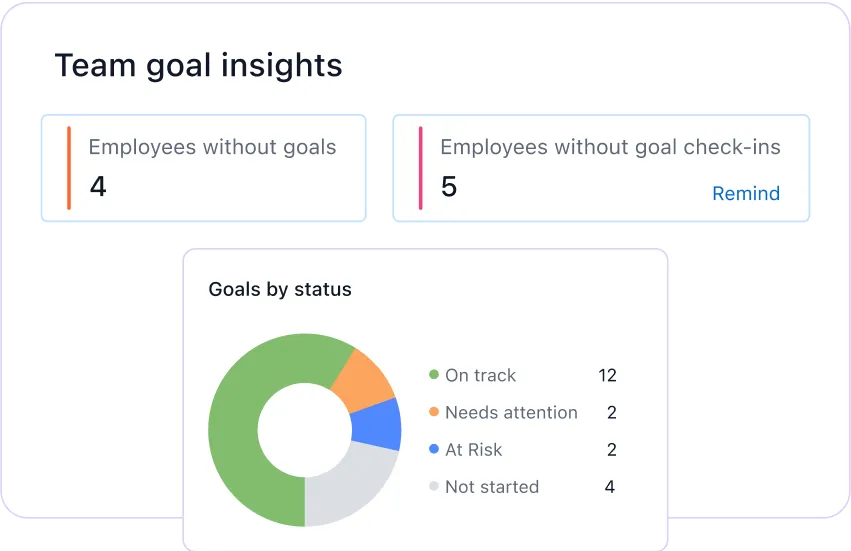Click the gray Not started legend dot
The height and width of the screenshot is (551, 851).
[434, 487]
